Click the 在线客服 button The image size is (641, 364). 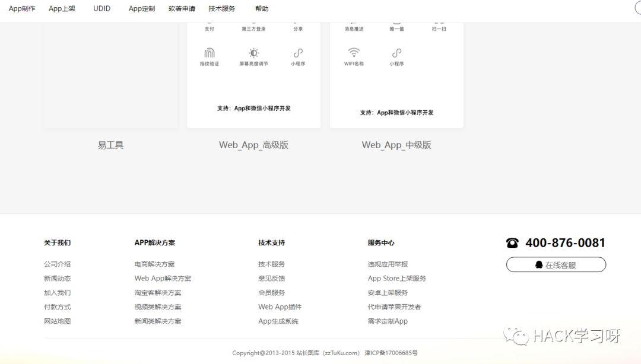tap(556, 265)
